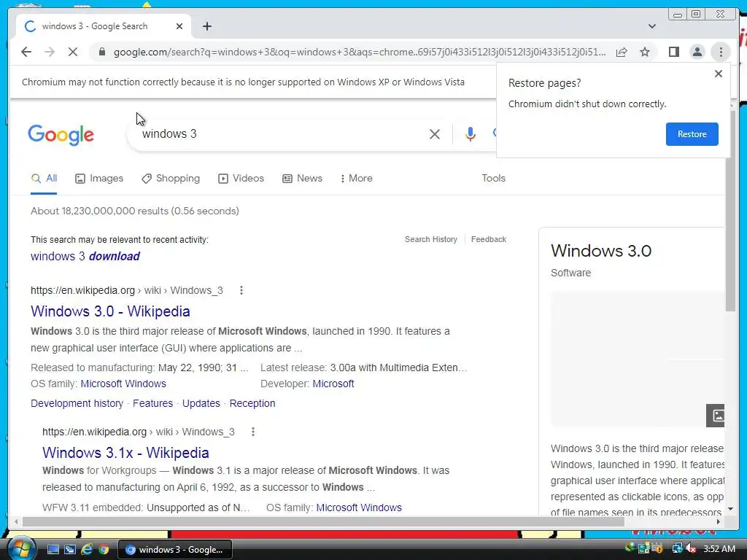Share this page icon in address bar
Screen dimensions: 747x560
(x=622, y=52)
